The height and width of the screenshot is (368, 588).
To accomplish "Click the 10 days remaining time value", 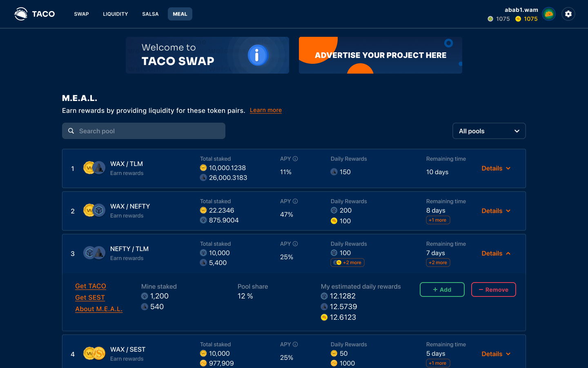I will tap(437, 172).
